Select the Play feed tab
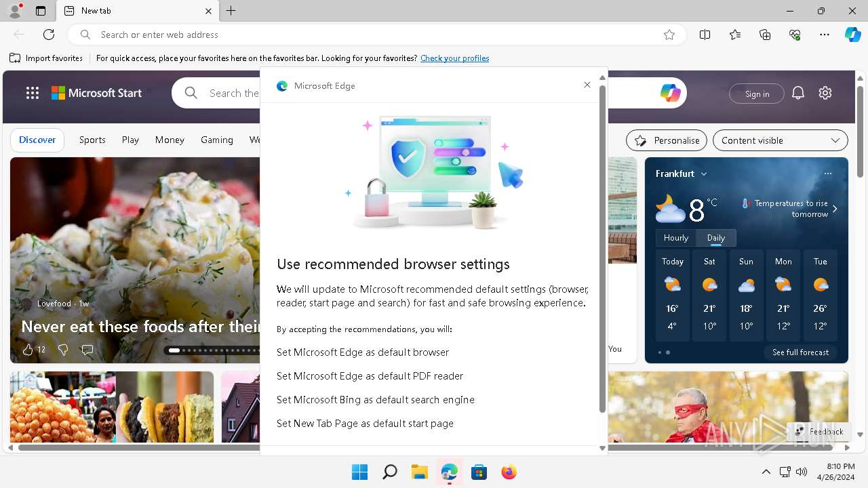This screenshot has width=868, height=488. click(x=130, y=140)
